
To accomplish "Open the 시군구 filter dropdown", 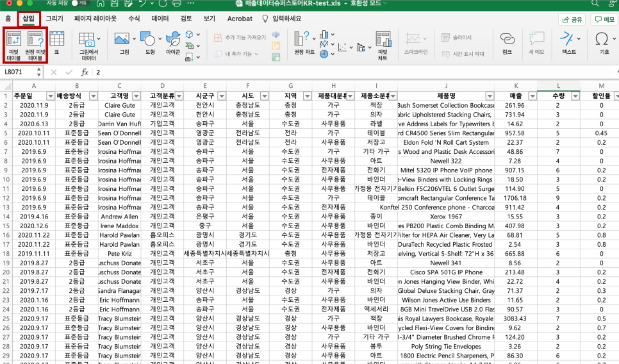I will tap(222, 96).
